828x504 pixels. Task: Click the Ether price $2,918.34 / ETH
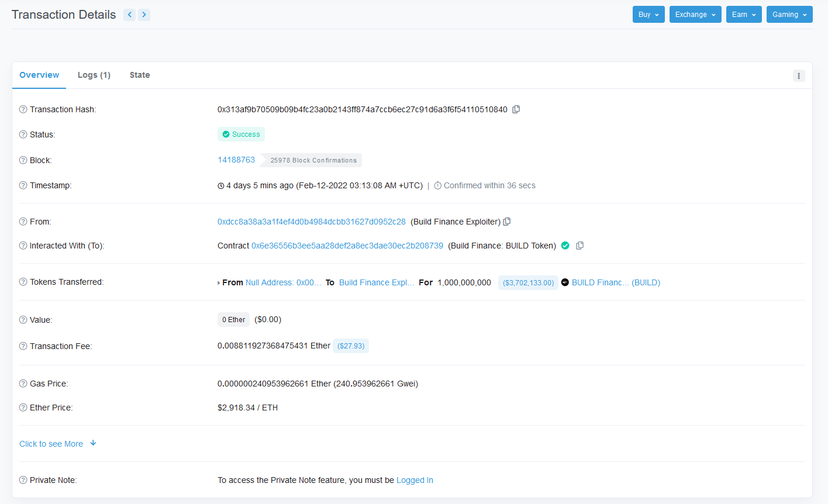[x=247, y=408]
